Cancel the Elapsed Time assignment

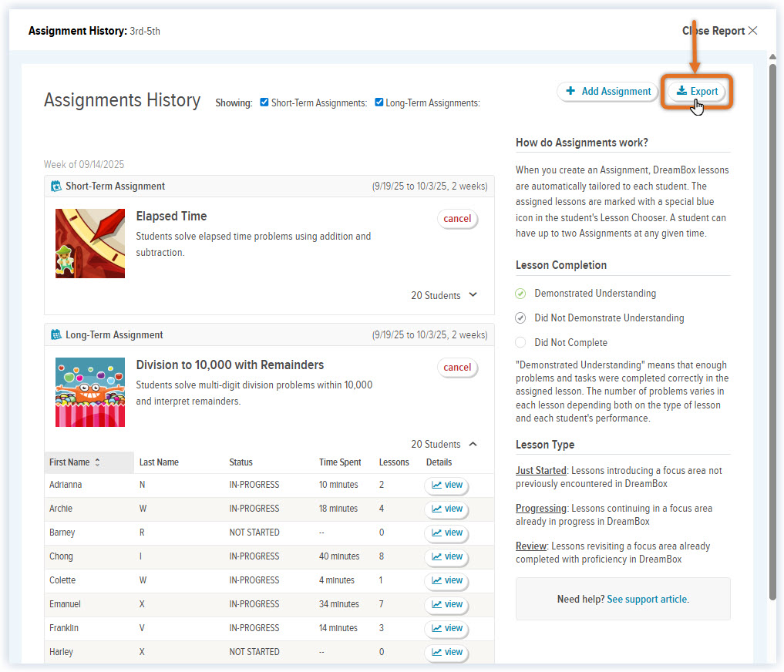tap(457, 219)
